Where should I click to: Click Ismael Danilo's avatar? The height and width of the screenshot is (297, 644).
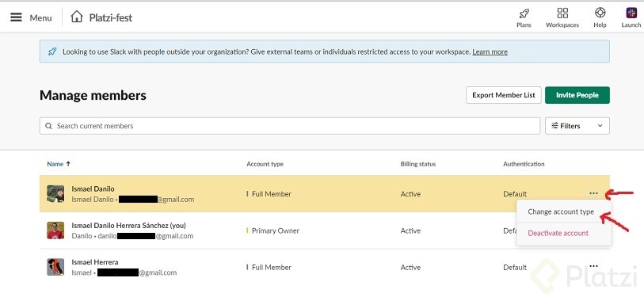pyautogui.click(x=55, y=194)
